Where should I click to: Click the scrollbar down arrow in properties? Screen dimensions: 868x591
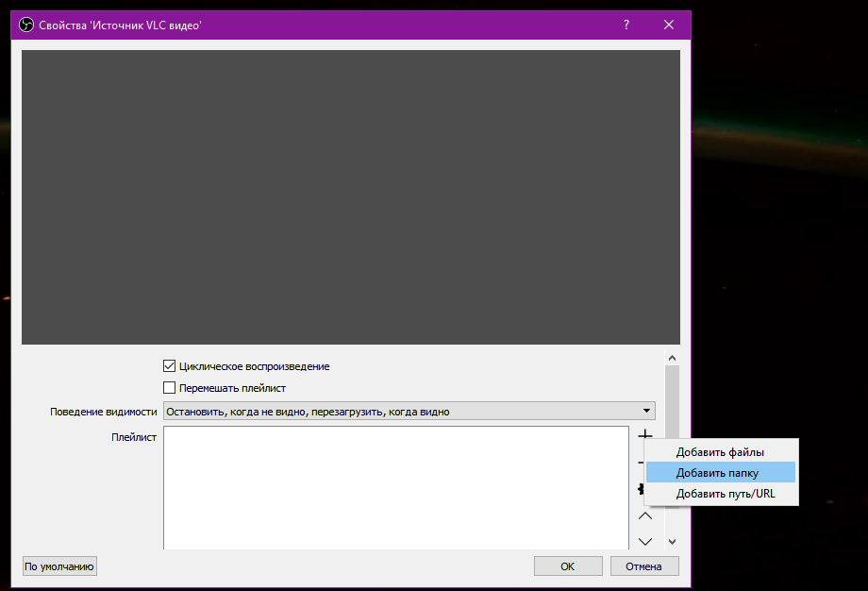(x=672, y=541)
